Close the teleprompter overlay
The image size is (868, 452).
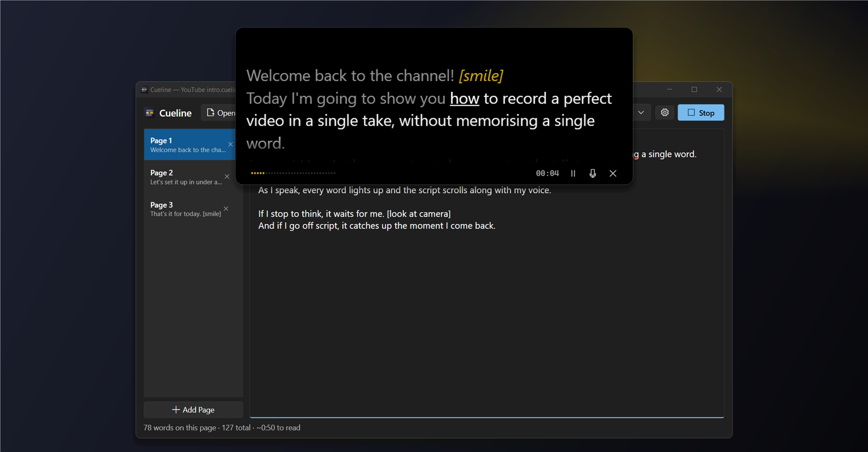point(613,174)
